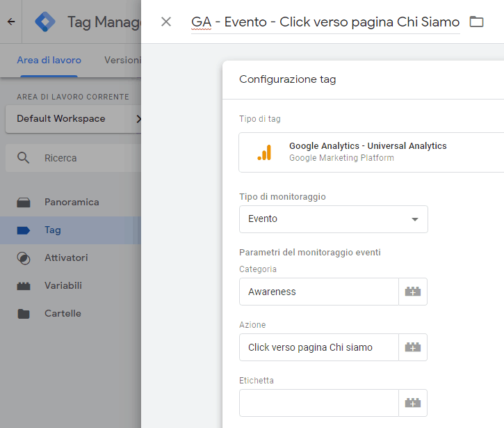
Task: Click the magnifier search icon
Action: [x=23, y=158]
